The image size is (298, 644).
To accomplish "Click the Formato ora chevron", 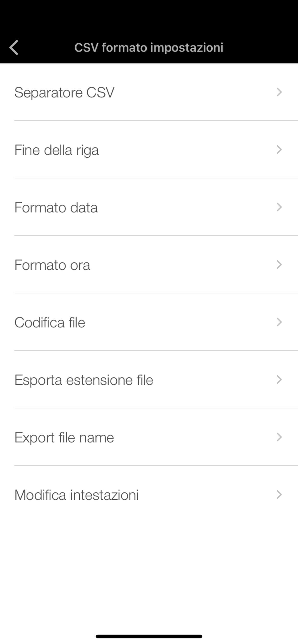I will pyautogui.click(x=279, y=265).
